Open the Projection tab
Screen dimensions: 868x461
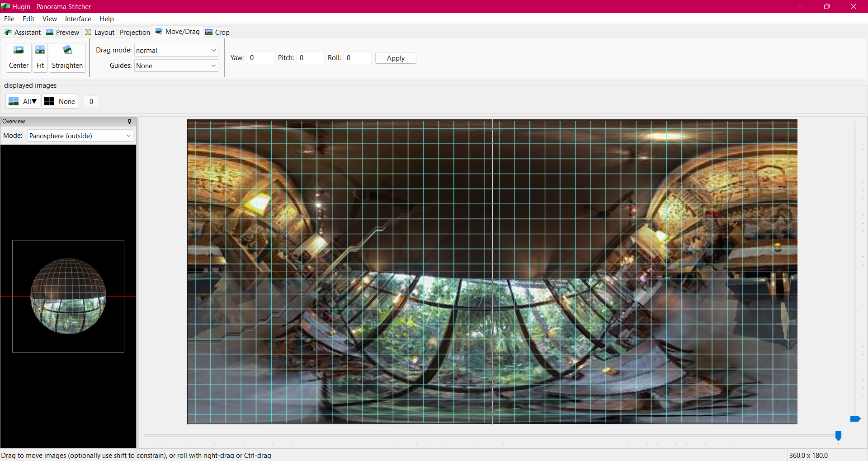135,32
